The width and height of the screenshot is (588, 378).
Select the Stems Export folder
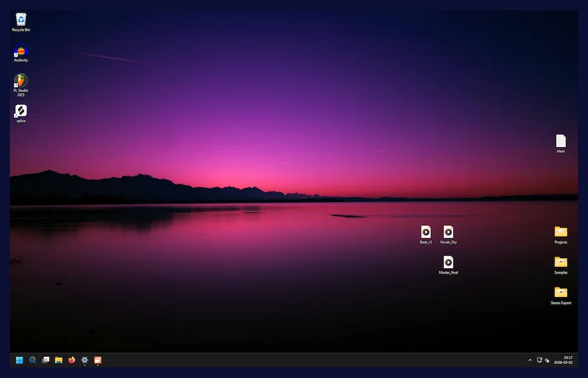coord(561,296)
